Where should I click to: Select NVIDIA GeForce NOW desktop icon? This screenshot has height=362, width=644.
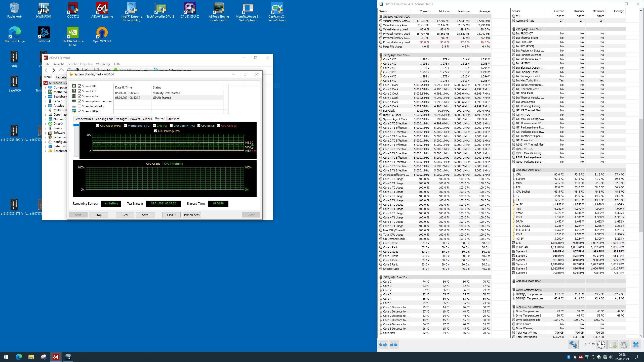pyautogui.click(x=73, y=37)
